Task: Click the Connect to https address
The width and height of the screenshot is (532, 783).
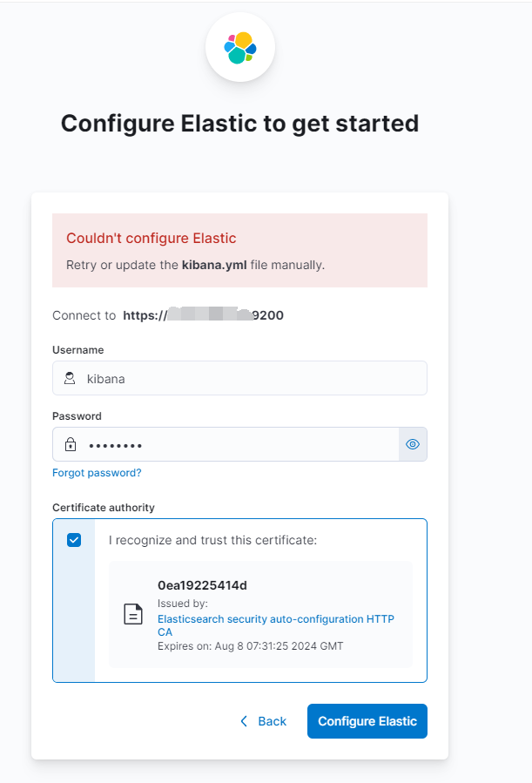Action: coord(203,315)
